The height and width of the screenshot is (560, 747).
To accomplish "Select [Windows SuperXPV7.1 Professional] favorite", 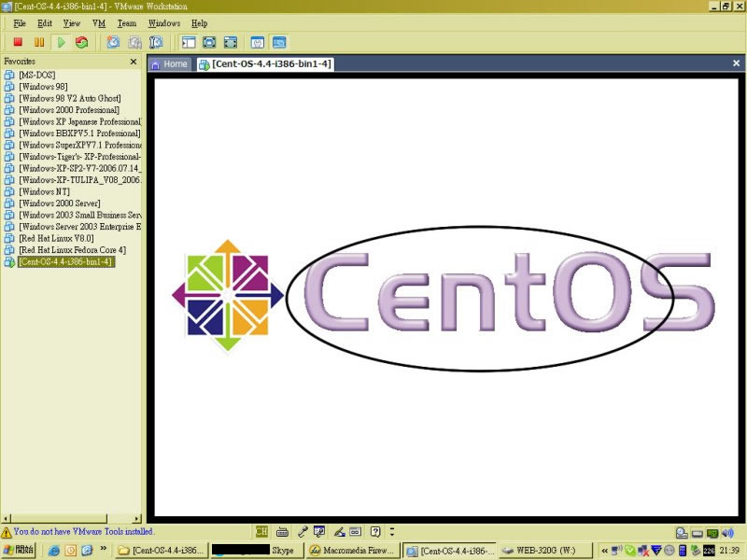I will (73, 145).
